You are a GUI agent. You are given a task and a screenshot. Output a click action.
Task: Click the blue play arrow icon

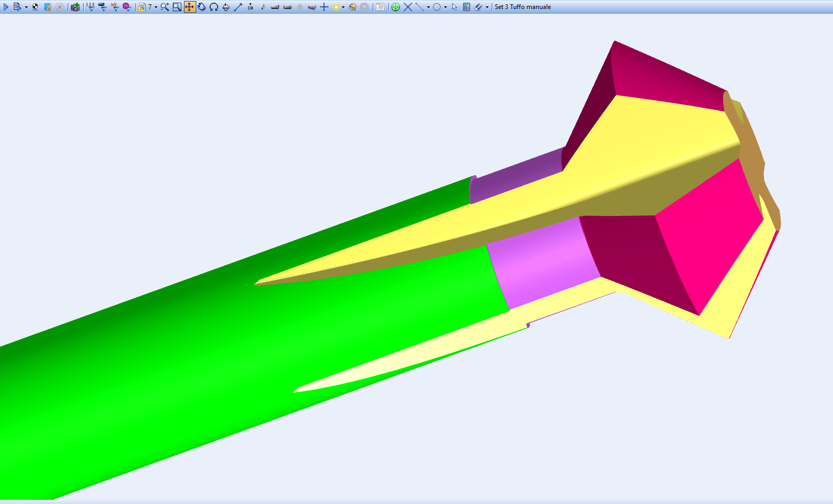point(6,7)
